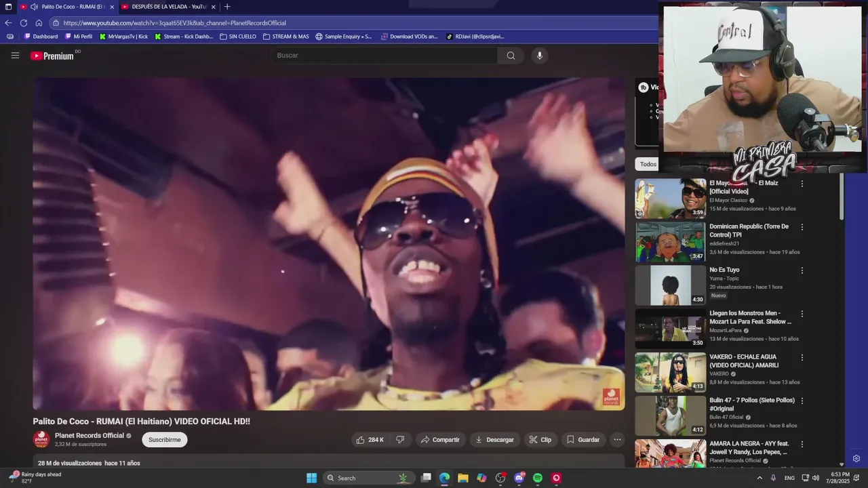Open options menu for Llegan los Monstros
The width and height of the screenshot is (868, 488).
[x=802, y=314]
